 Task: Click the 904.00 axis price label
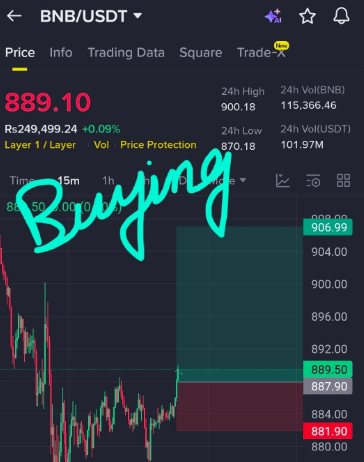coord(329,252)
